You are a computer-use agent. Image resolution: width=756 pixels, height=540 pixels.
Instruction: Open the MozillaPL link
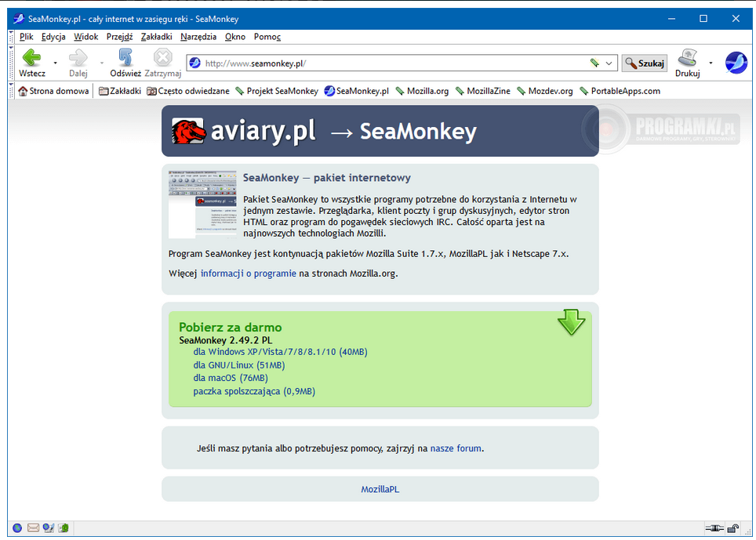click(x=380, y=489)
